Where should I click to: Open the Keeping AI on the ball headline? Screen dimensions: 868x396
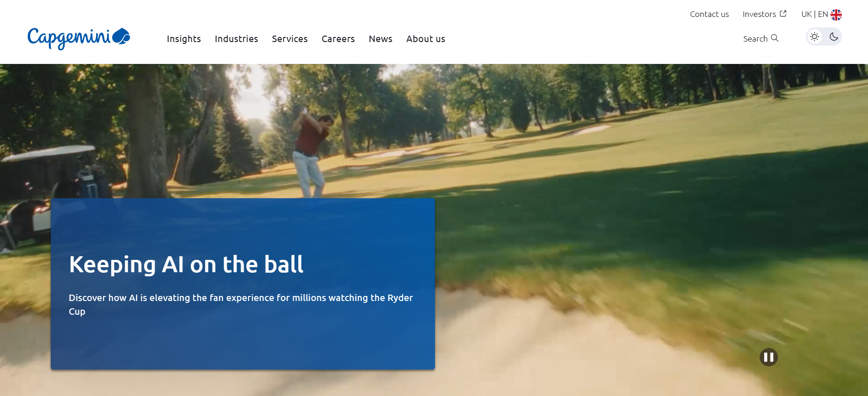point(186,264)
